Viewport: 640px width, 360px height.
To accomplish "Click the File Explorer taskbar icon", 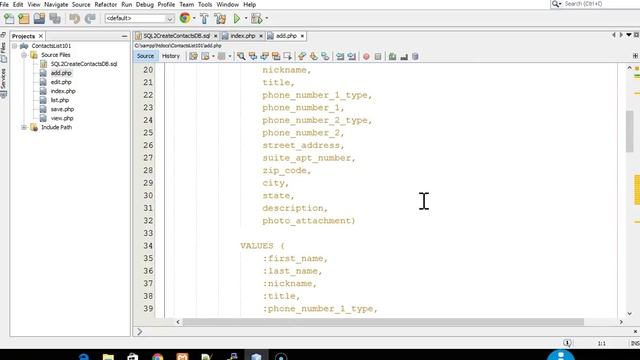I will pos(108,356).
